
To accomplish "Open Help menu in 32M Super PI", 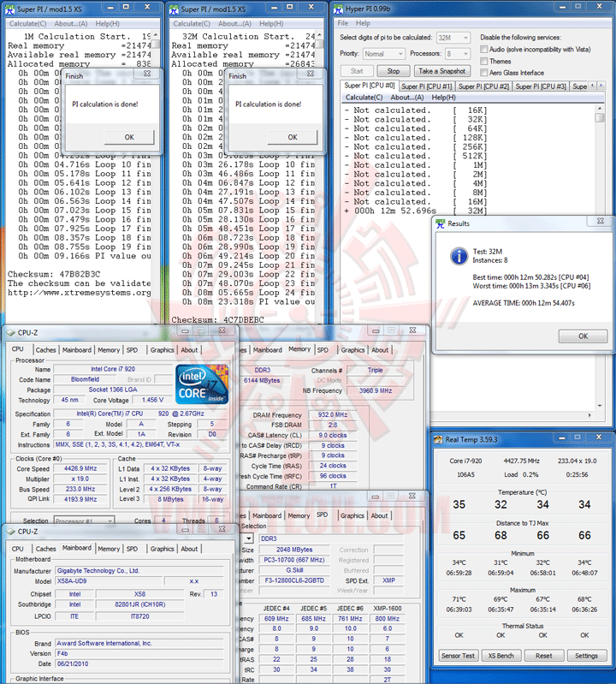I will click(271, 24).
